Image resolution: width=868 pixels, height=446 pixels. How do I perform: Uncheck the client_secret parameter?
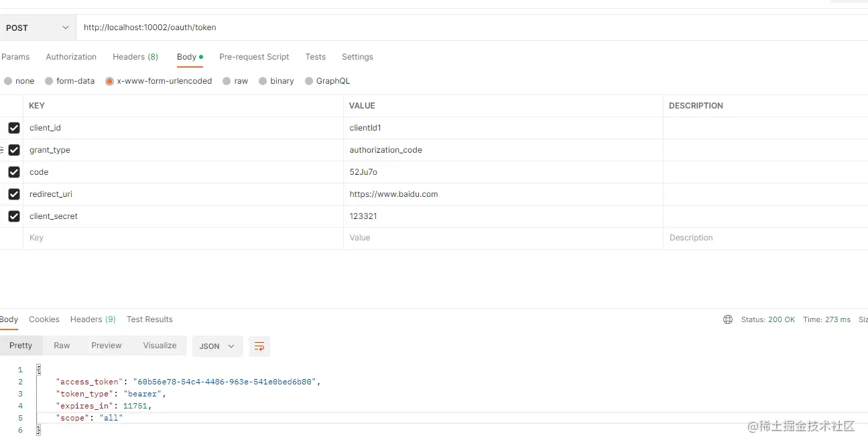[x=14, y=216]
